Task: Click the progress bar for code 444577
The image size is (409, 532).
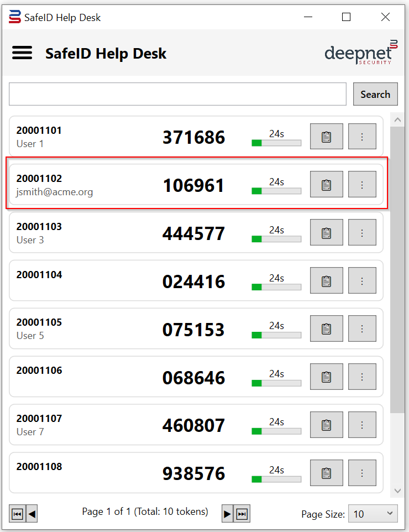Action: click(x=276, y=239)
